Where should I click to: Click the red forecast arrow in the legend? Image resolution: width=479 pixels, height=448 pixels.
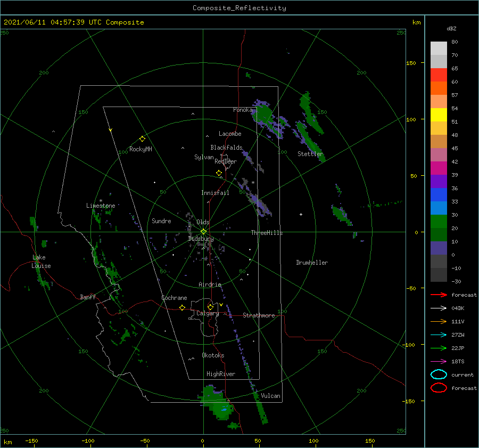click(439, 295)
